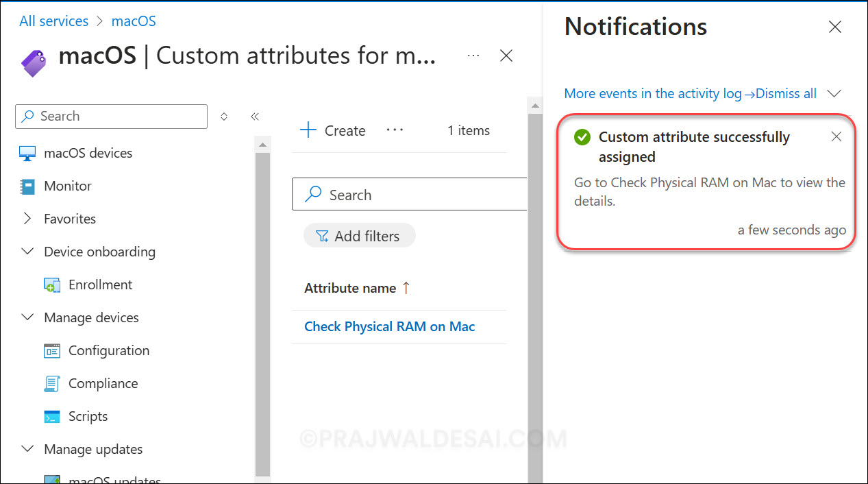Open the ellipsis menu beside page title

pyautogui.click(x=473, y=56)
